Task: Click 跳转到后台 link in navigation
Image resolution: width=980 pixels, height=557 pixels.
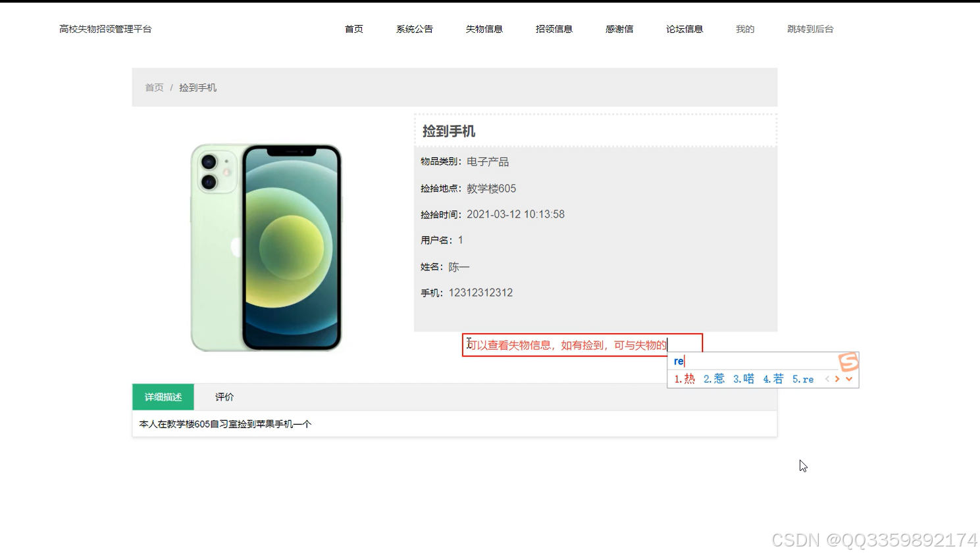Action: click(810, 29)
